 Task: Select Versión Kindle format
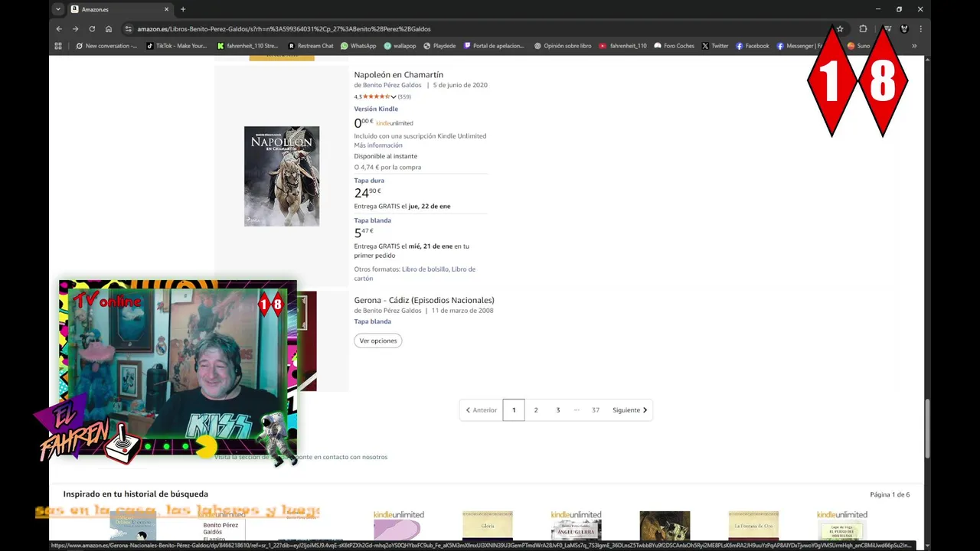pyautogui.click(x=376, y=109)
